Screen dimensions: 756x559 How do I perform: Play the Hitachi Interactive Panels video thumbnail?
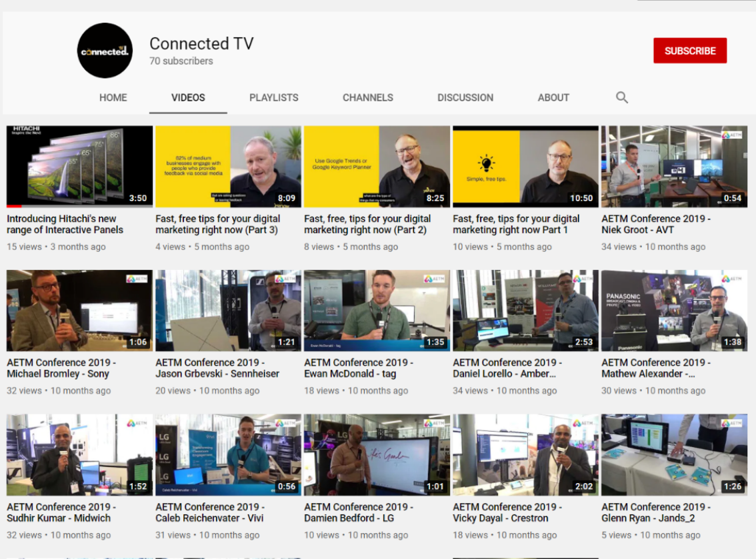(79, 167)
